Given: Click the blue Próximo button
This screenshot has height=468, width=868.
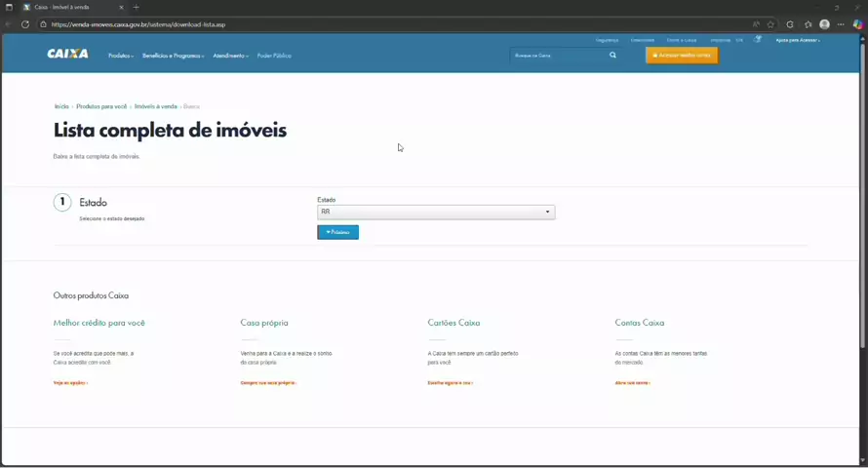Looking at the screenshot, I should pos(337,232).
